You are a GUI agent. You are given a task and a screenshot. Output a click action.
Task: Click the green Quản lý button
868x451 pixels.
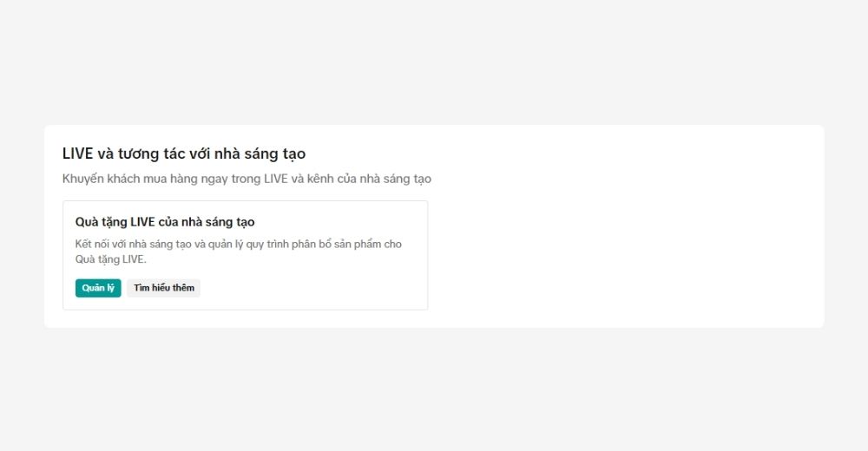(x=98, y=288)
